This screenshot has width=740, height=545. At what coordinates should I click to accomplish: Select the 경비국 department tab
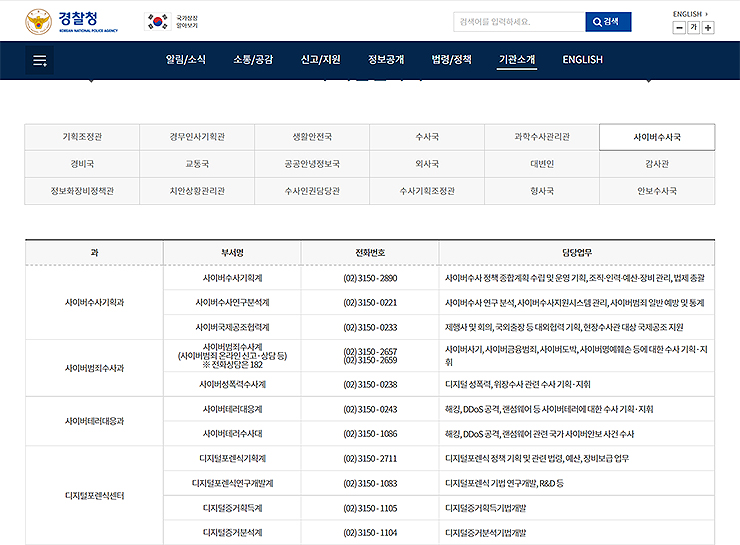pos(82,164)
